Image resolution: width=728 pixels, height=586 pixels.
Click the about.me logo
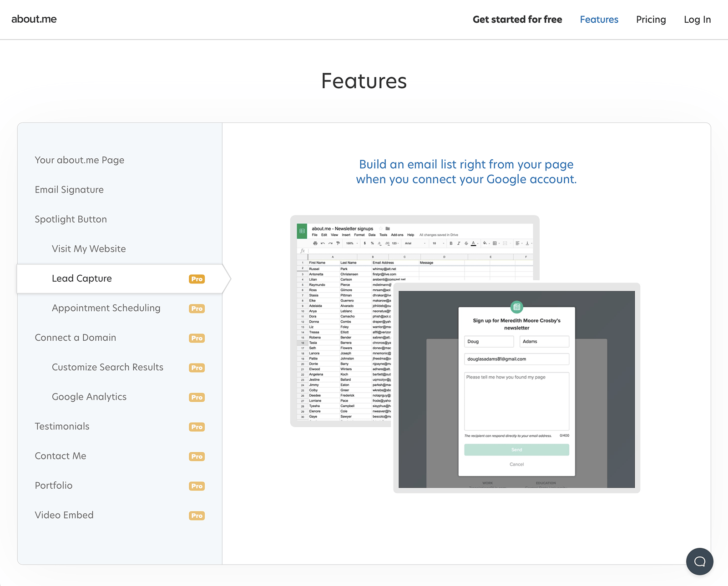[x=34, y=19]
